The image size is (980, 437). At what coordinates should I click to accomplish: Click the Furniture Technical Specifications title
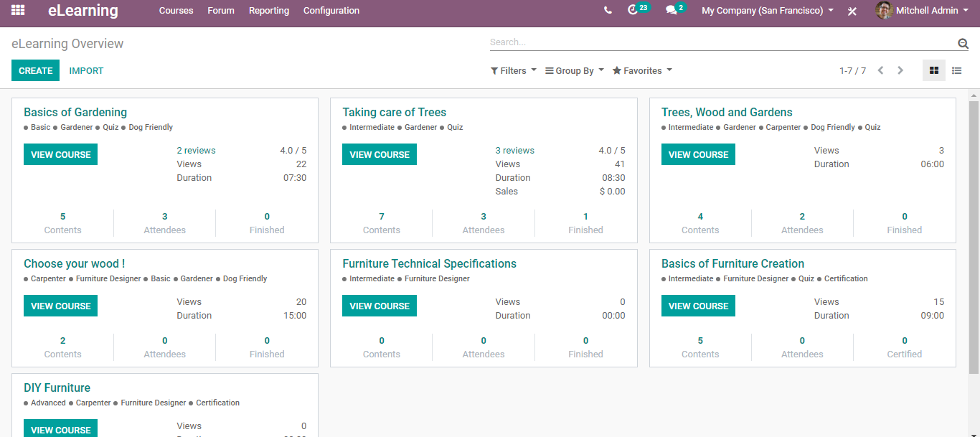(430, 263)
